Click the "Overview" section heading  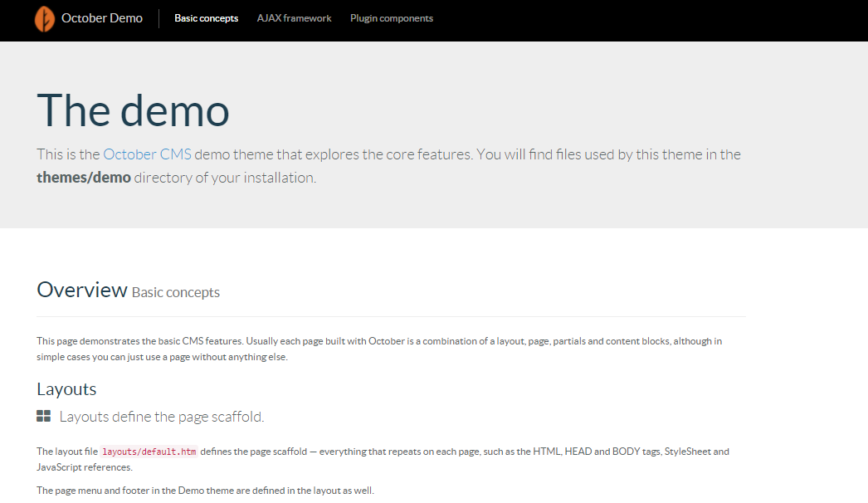[81, 290]
